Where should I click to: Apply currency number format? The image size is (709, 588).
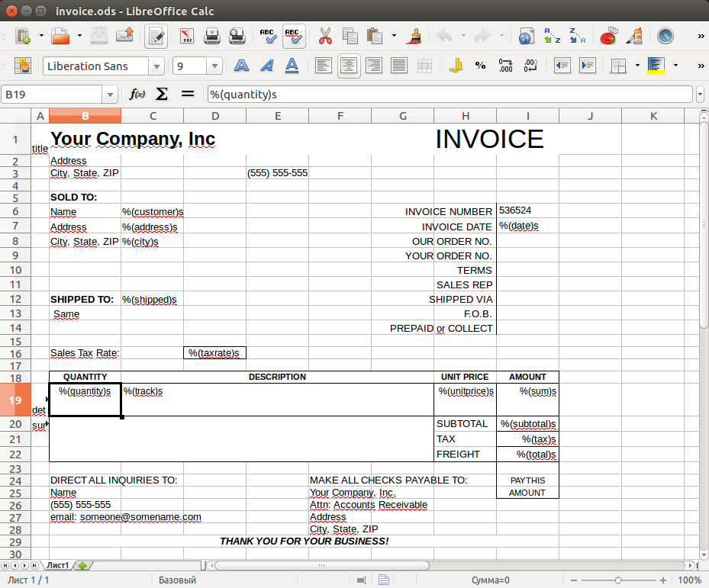(456, 66)
